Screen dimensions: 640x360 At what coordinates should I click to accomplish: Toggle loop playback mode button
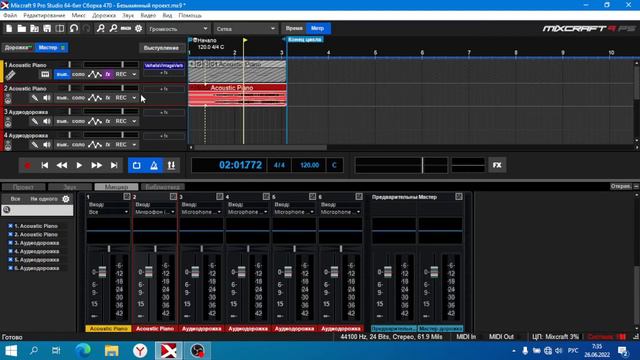137,165
